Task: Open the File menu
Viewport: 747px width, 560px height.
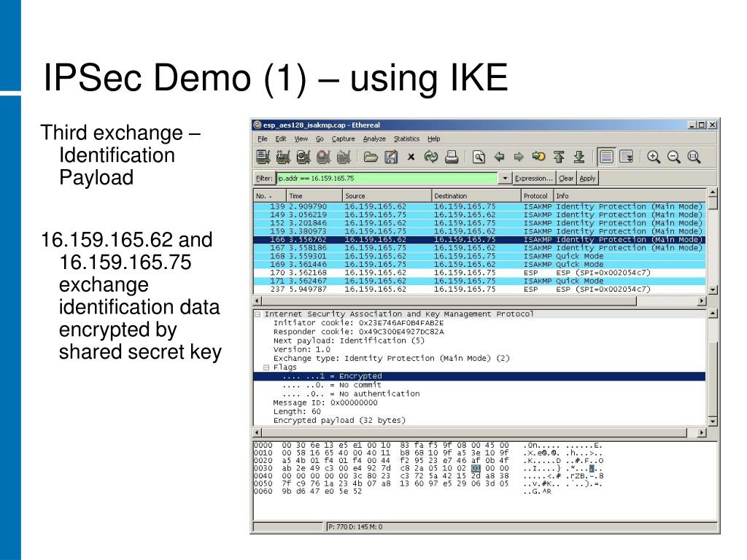Action: tap(263, 139)
